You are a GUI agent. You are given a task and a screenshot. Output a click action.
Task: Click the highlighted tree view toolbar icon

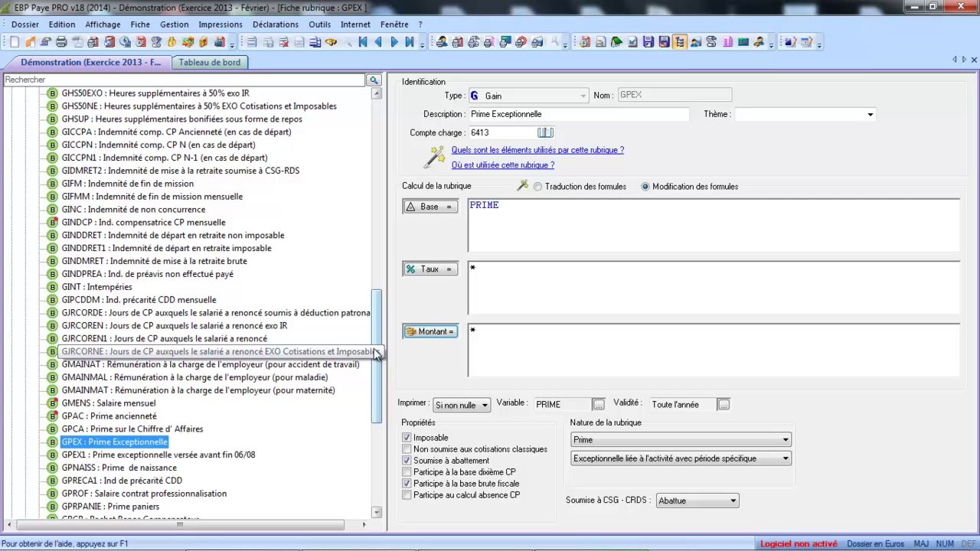coord(679,42)
